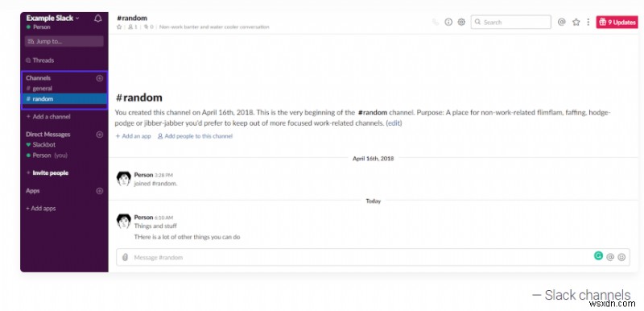
Task: Click the #random title in channel header
Action: coord(132,18)
